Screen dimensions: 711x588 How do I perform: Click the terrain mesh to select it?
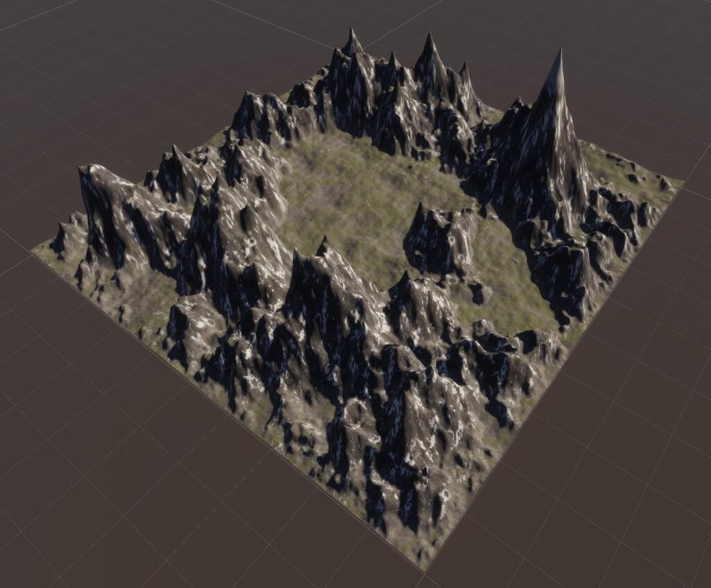point(347,278)
